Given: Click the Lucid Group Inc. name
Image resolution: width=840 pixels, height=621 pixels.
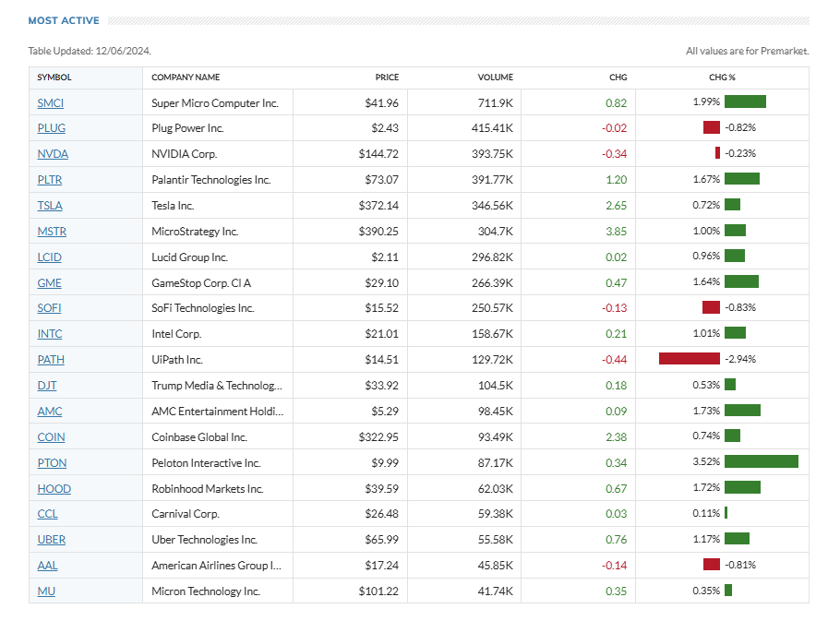Looking at the screenshot, I should 189,257.
